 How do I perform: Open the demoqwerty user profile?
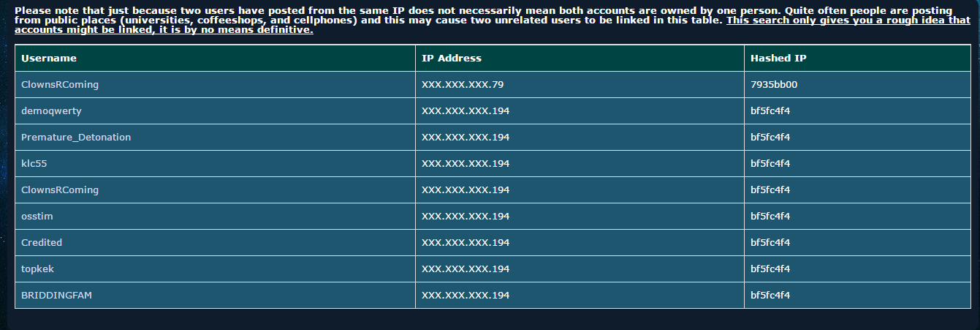51,110
